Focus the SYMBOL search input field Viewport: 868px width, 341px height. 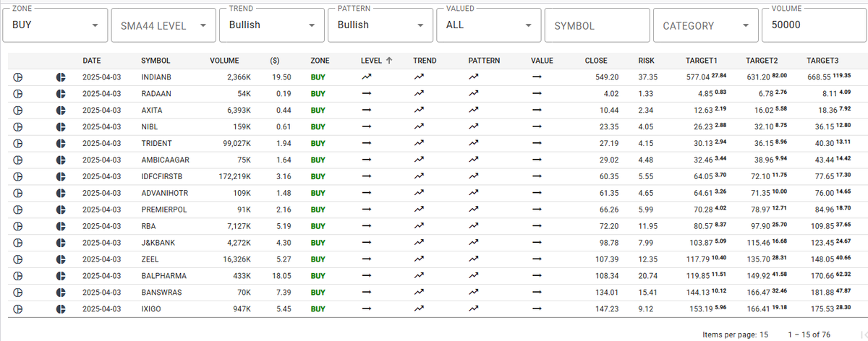coord(597,25)
